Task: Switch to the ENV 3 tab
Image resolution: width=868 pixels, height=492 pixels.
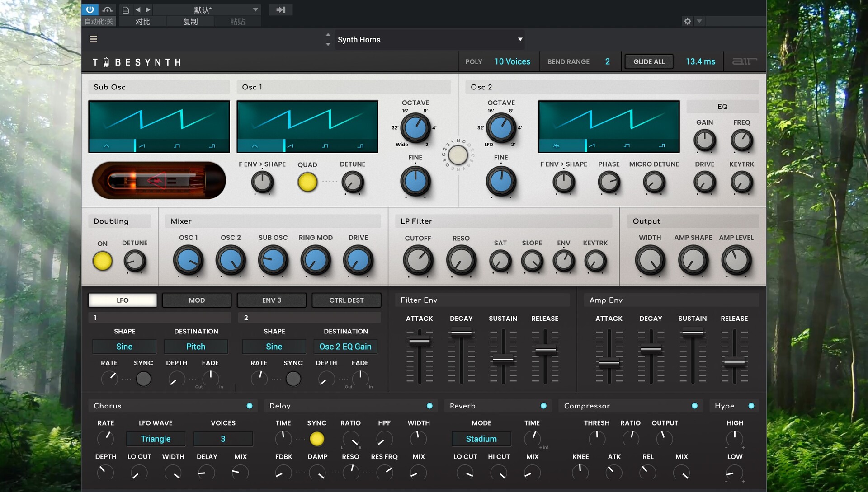Action: click(271, 300)
